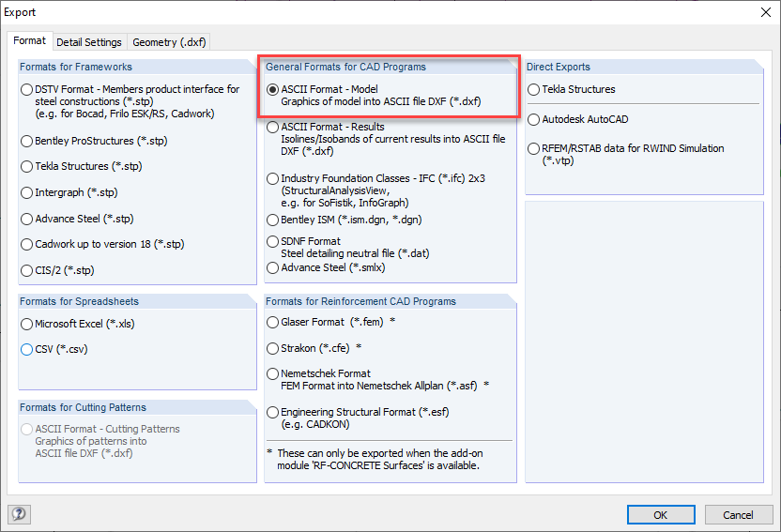Choose RFEM/RSTAB data for RWIND Simulation
The height and width of the screenshot is (532, 781).
[x=534, y=148]
